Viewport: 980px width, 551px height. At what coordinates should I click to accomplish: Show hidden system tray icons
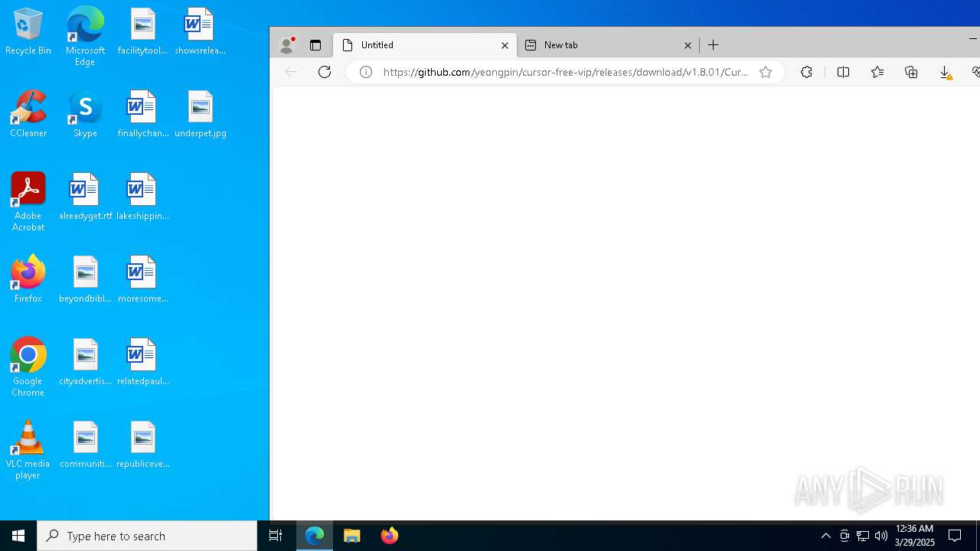pos(825,536)
